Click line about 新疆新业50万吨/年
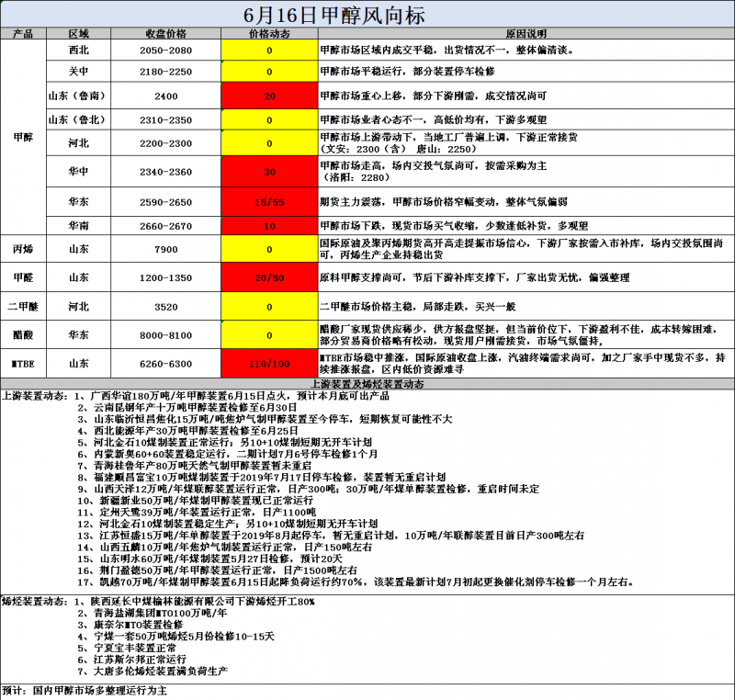 196,501
